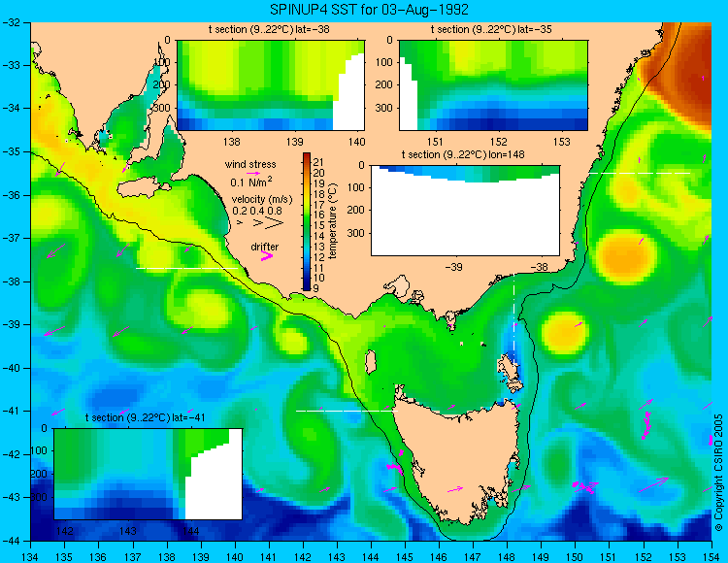Screen dimensions: 728x563
Task: Click the white dashed lat=-35 section line
Action: [640, 173]
